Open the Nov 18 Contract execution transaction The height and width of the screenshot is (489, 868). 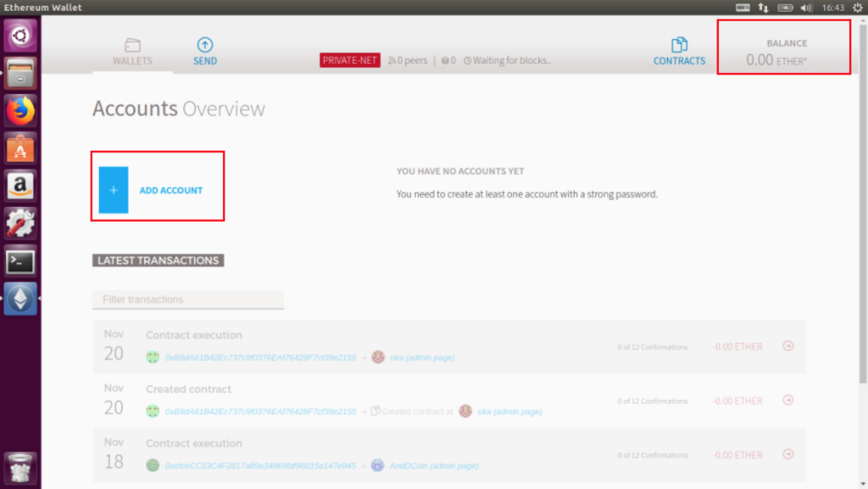[449, 455]
